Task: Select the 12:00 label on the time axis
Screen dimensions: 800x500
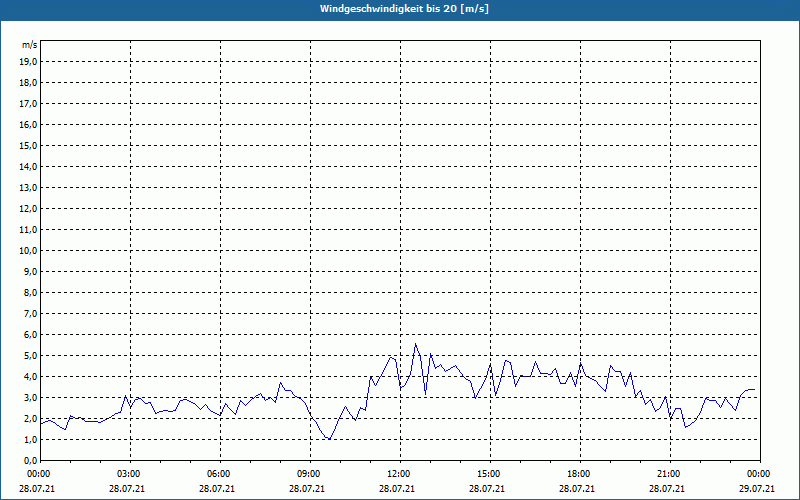Action: tap(398, 474)
